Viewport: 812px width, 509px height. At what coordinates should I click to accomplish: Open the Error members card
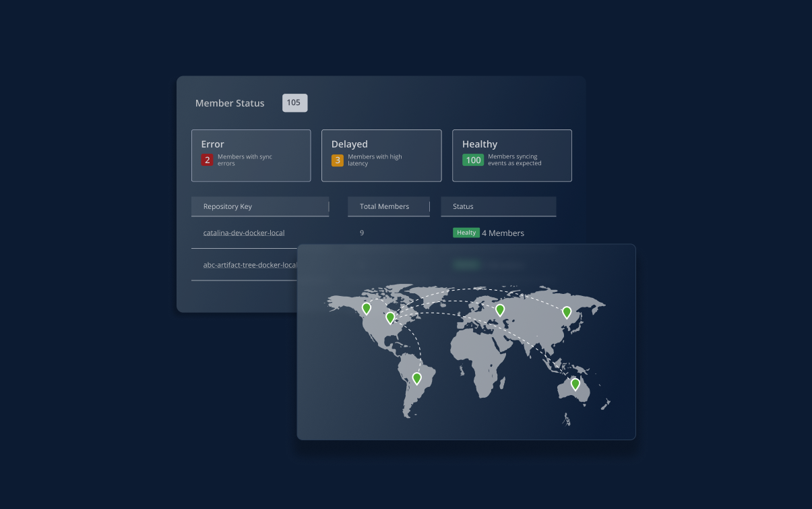[x=251, y=155]
